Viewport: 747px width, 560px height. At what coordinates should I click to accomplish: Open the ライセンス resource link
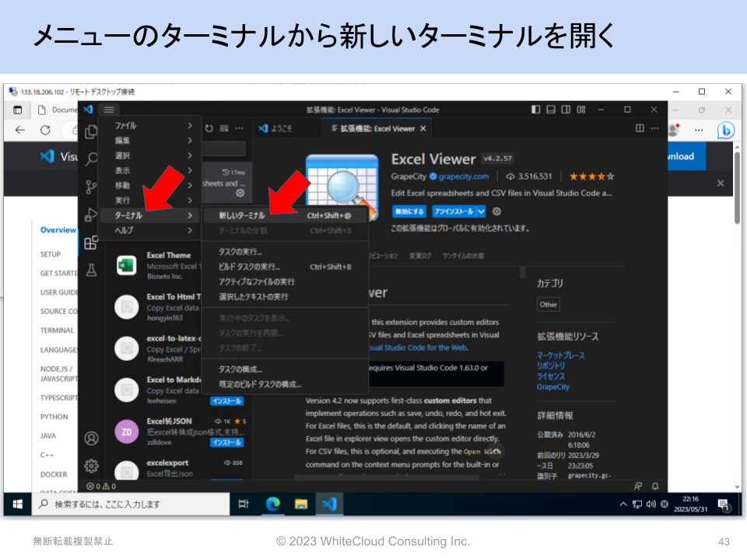[551, 376]
